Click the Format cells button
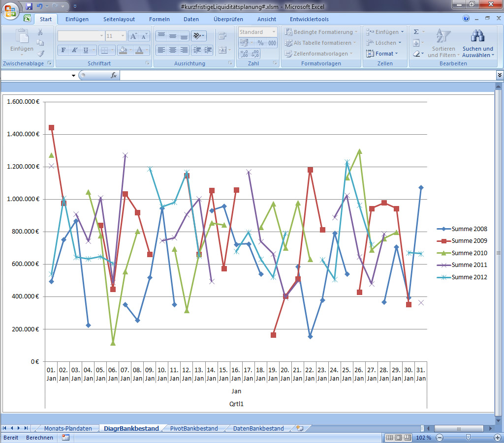Screen dimensions: 504x443 coord(382,54)
